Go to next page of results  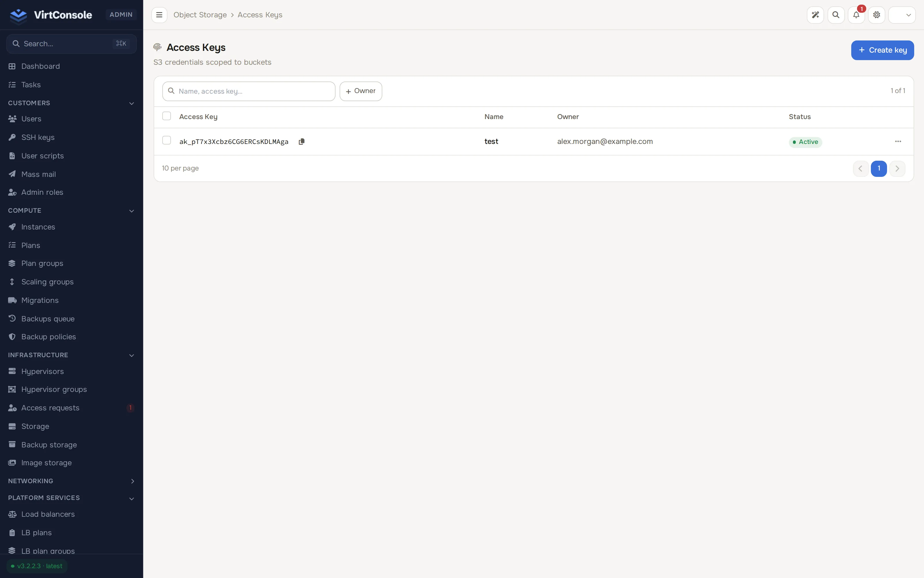(x=897, y=168)
